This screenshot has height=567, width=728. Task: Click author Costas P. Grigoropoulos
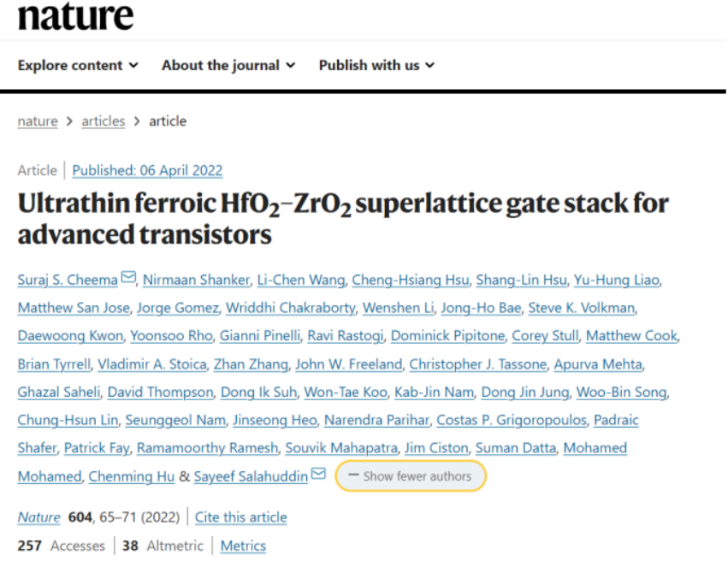[512, 421]
